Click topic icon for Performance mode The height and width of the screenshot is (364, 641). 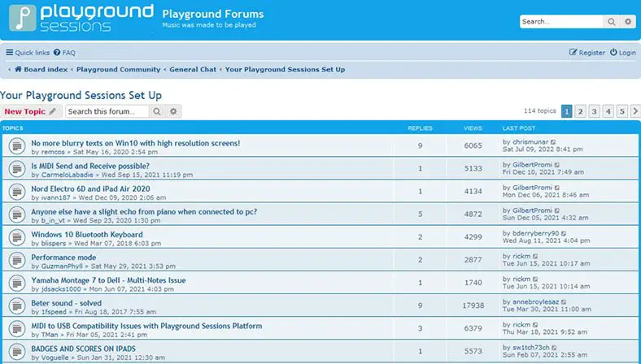coord(17,260)
